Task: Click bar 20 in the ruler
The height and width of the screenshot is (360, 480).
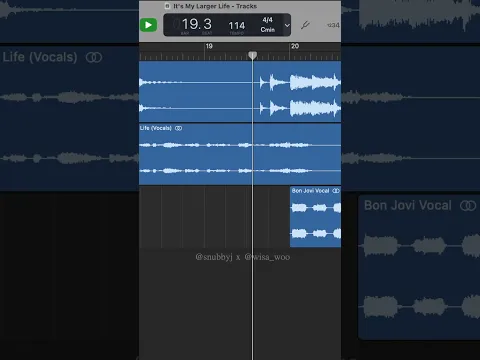Action: [295, 46]
